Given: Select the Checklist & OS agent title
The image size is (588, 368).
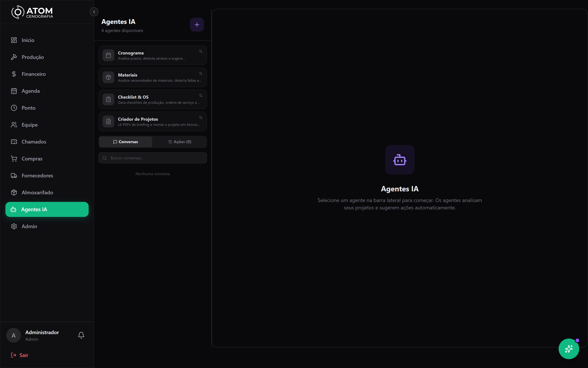Looking at the screenshot, I should pos(133,97).
